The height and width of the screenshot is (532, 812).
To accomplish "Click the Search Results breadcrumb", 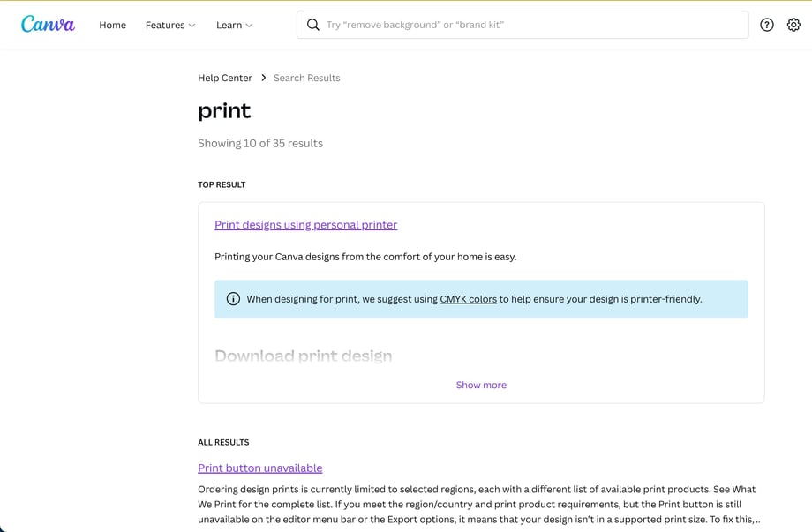I will tap(306, 78).
